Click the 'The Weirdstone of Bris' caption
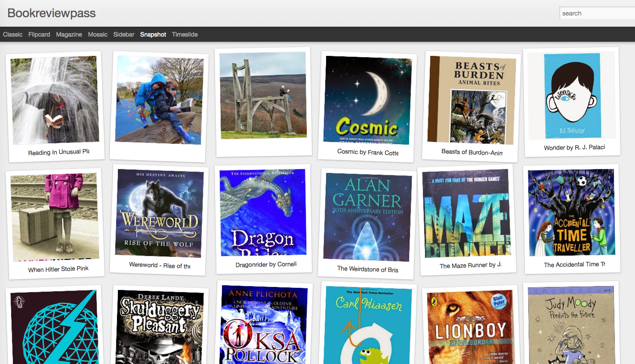The width and height of the screenshot is (635, 364). click(x=368, y=269)
